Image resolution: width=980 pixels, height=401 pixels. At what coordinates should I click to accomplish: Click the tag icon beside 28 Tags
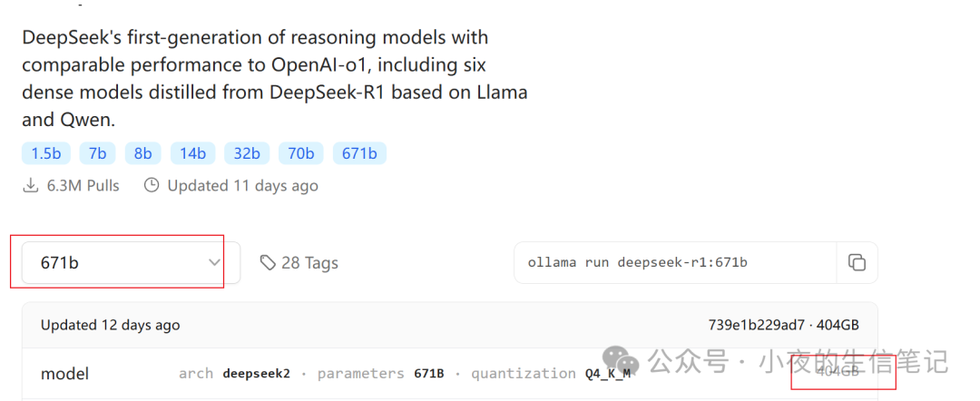[x=268, y=262]
